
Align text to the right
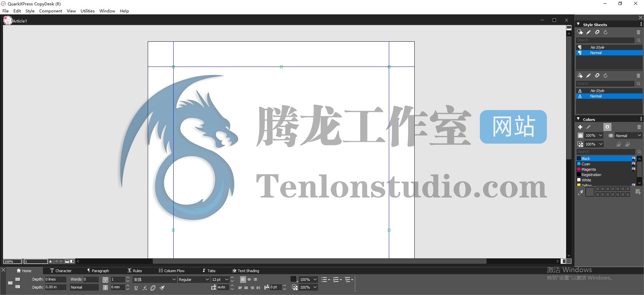pos(255,280)
